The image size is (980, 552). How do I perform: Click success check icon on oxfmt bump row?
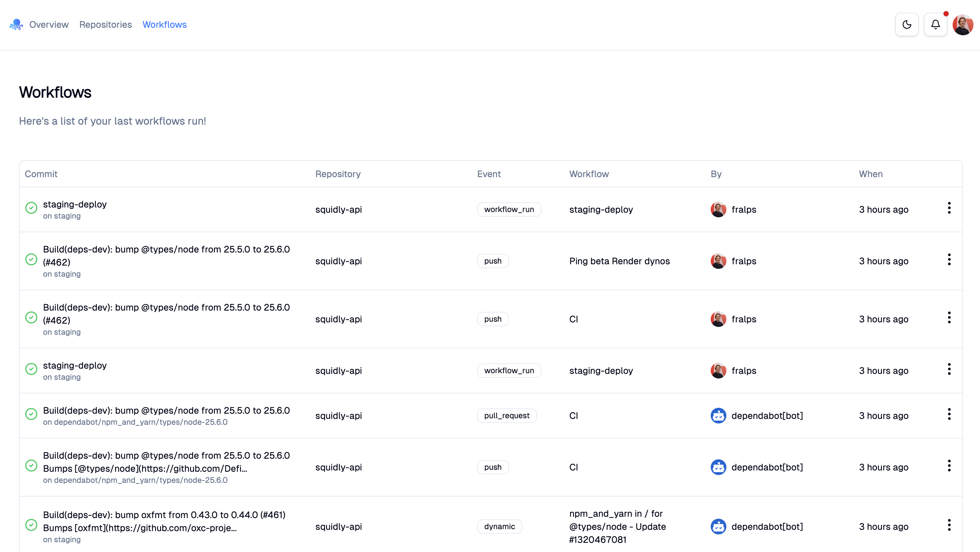(x=31, y=525)
